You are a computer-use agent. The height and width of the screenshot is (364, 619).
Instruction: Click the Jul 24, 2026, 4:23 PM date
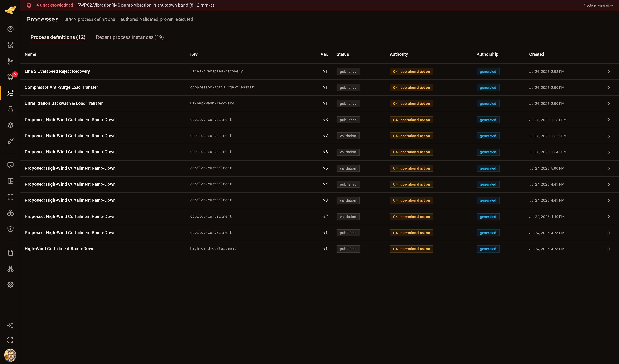[x=547, y=249]
